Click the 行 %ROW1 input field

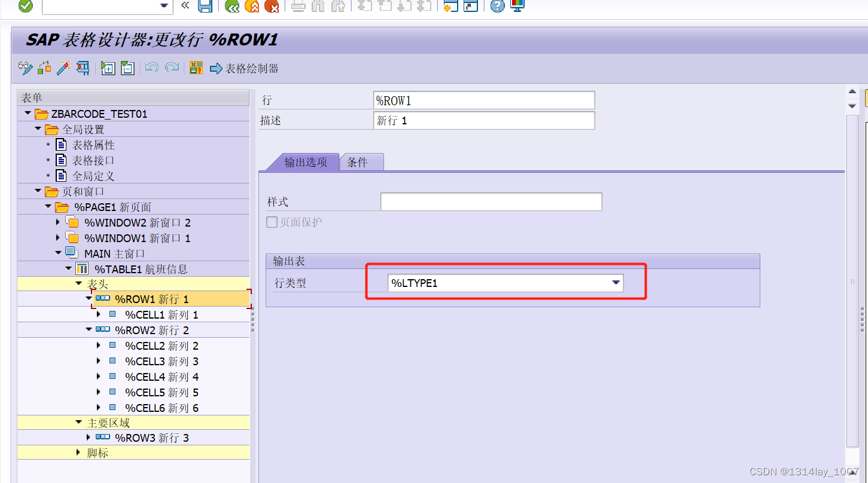(484, 100)
